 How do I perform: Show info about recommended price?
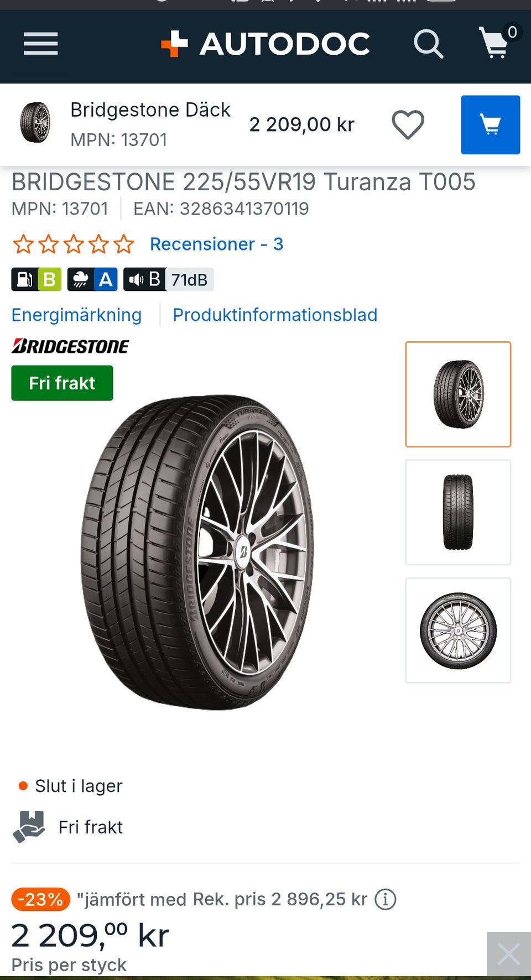(x=386, y=899)
